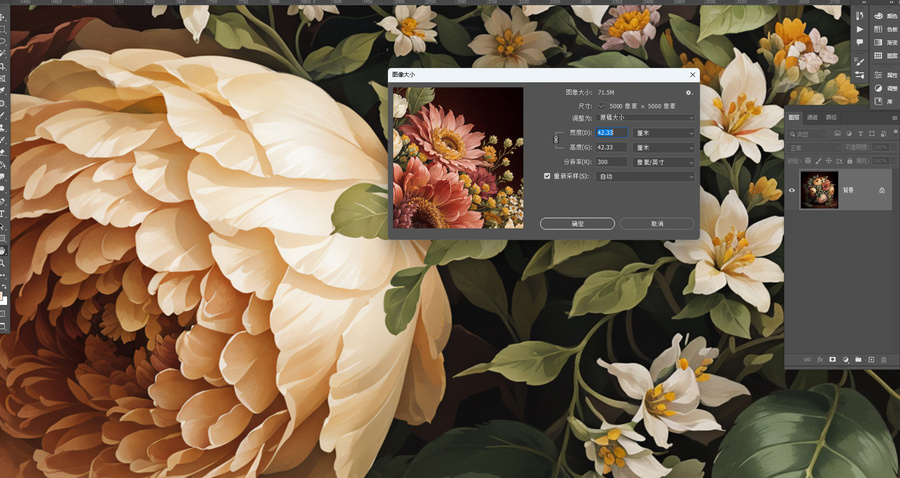Click the dialog preview flower thumbnail
The height and width of the screenshot is (478, 900).
click(458, 158)
